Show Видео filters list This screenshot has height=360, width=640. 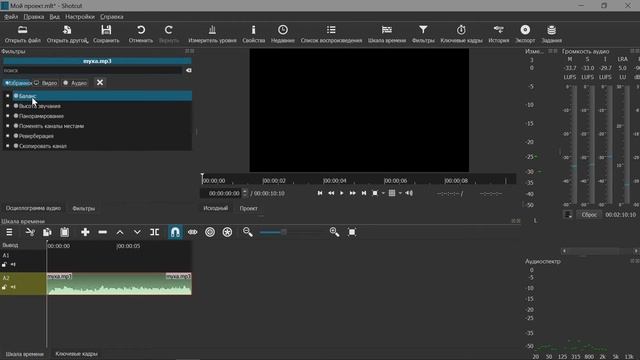(x=46, y=83)
